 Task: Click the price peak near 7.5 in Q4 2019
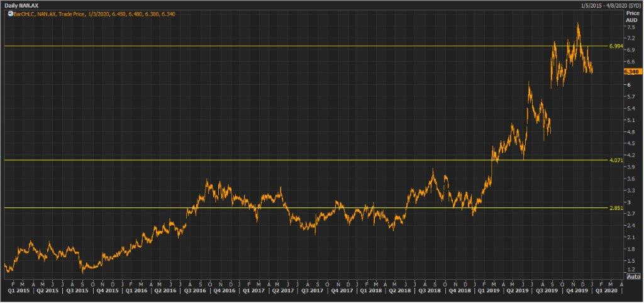[x=577, y=24]
